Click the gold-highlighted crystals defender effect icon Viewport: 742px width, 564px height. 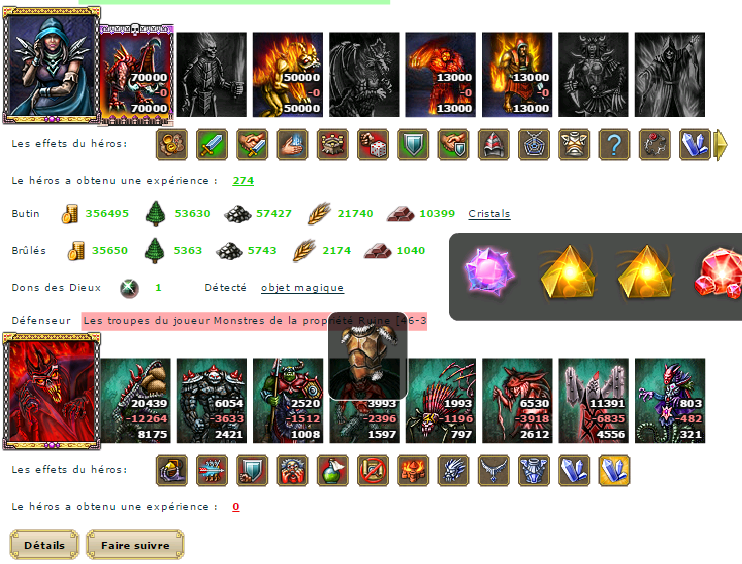tap(614, 470)
